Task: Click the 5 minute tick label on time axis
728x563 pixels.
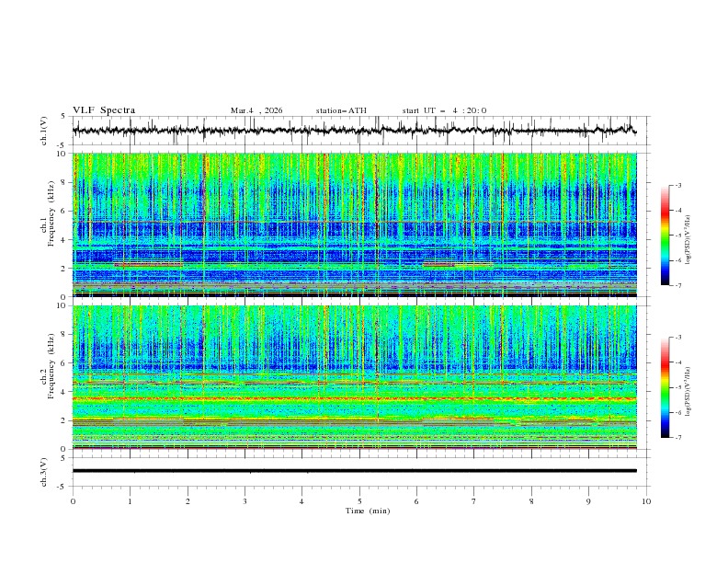Action: [359, 501]
